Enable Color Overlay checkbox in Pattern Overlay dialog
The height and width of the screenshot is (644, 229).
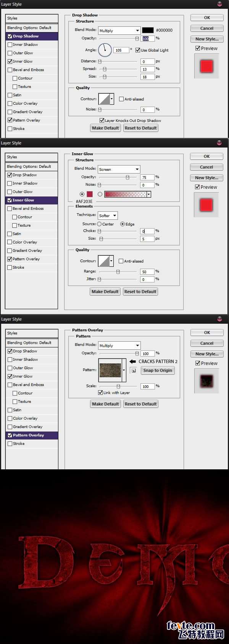(10, 419)
